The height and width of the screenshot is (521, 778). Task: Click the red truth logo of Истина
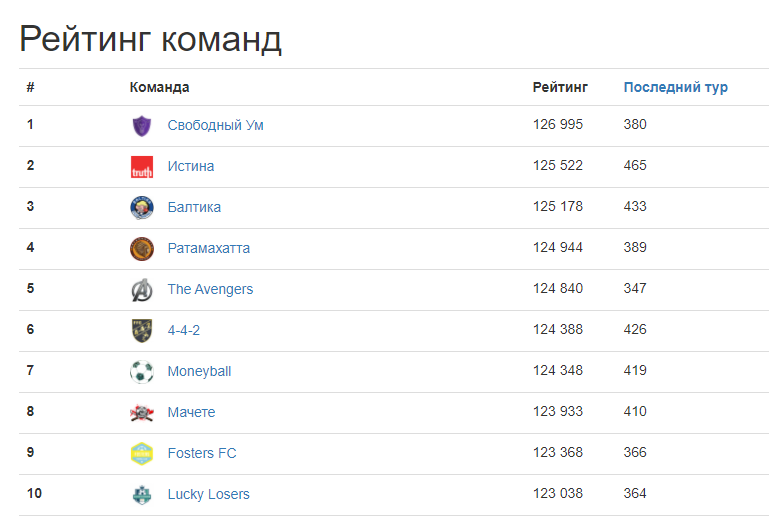[x=142, y=167]
